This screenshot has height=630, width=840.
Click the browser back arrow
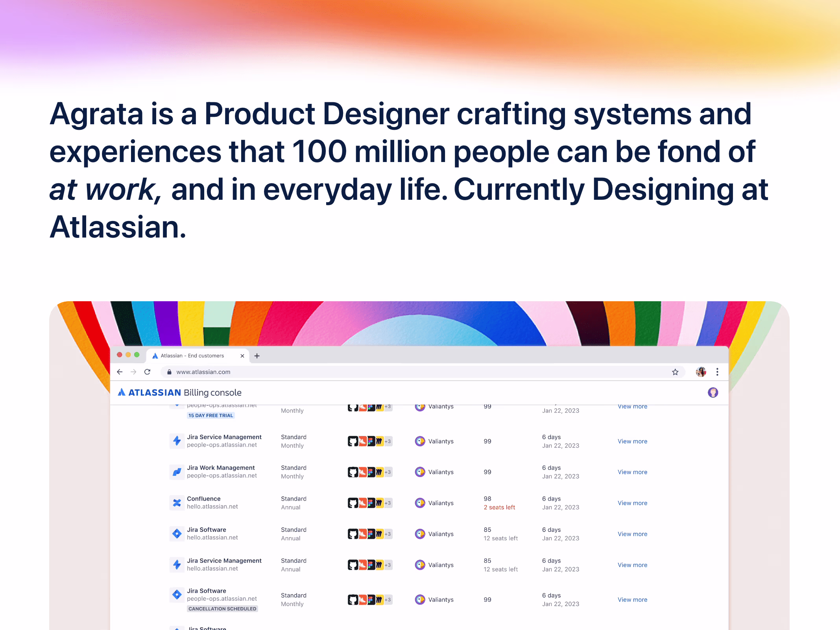(x=120, y=372)
